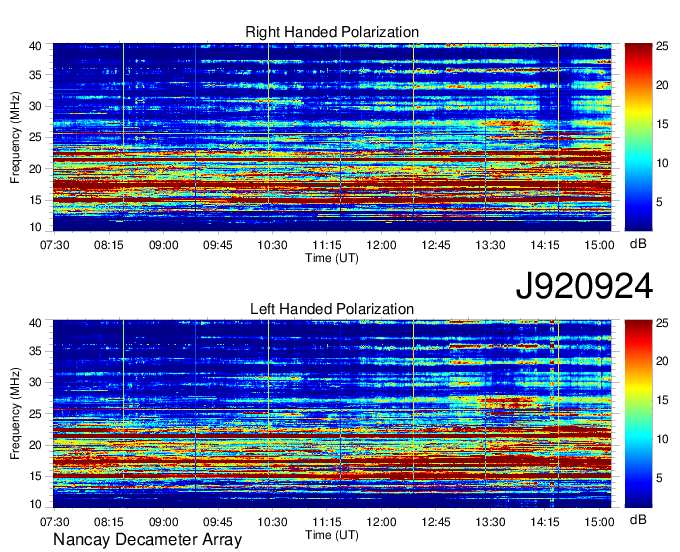Click the "J920924" observation label
The width and height of the screenshot is (680, 552).
pos(584,286)
